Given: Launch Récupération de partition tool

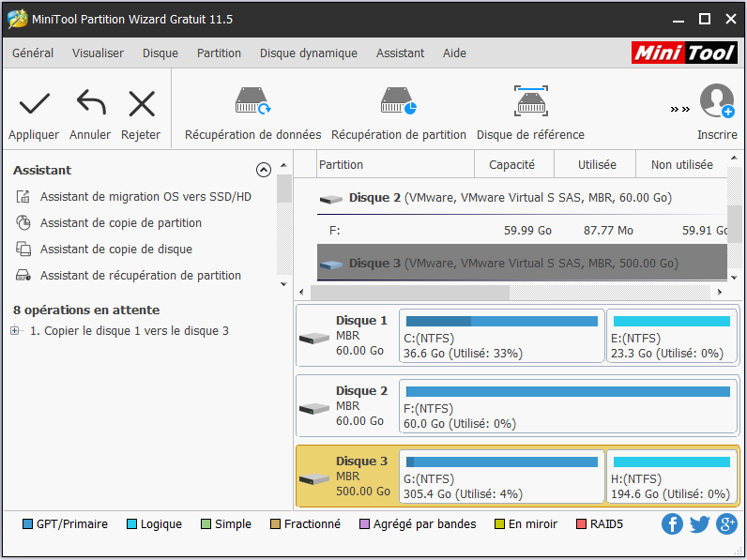Looking at the screenshot, I should [398, 101].
